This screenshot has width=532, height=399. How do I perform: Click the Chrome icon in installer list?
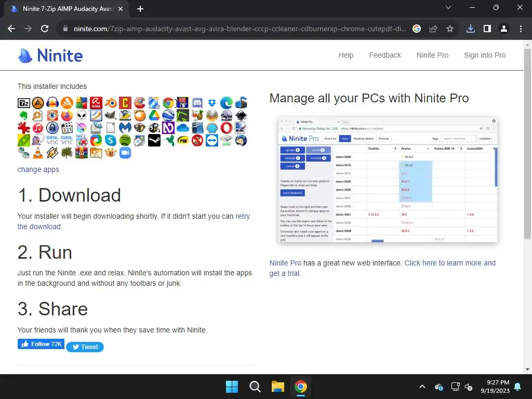coord(168,103)
